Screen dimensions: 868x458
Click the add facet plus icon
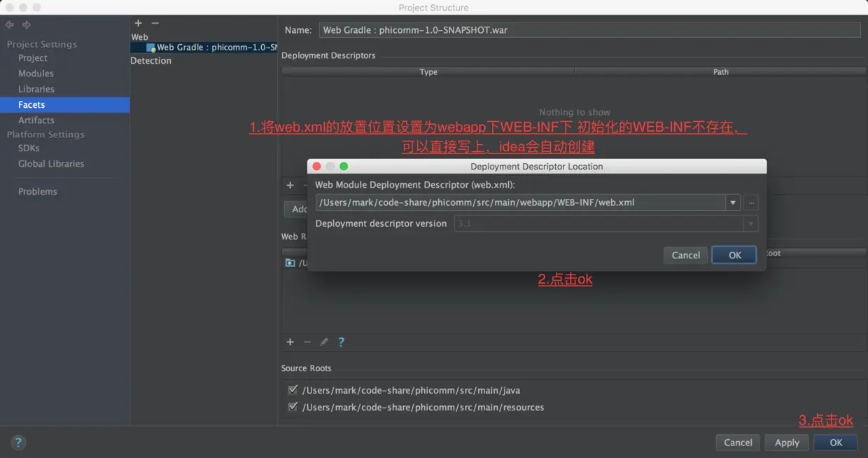(x=138, y=23)
